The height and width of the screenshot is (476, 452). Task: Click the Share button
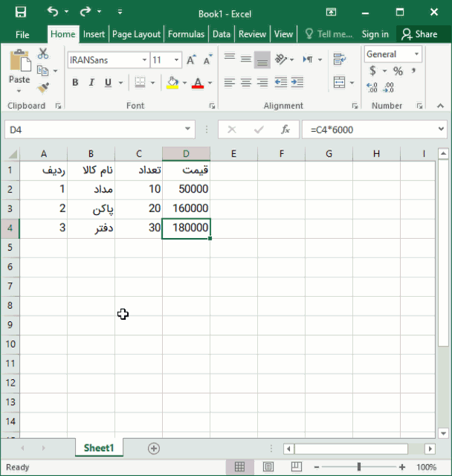tap(419, 34)
